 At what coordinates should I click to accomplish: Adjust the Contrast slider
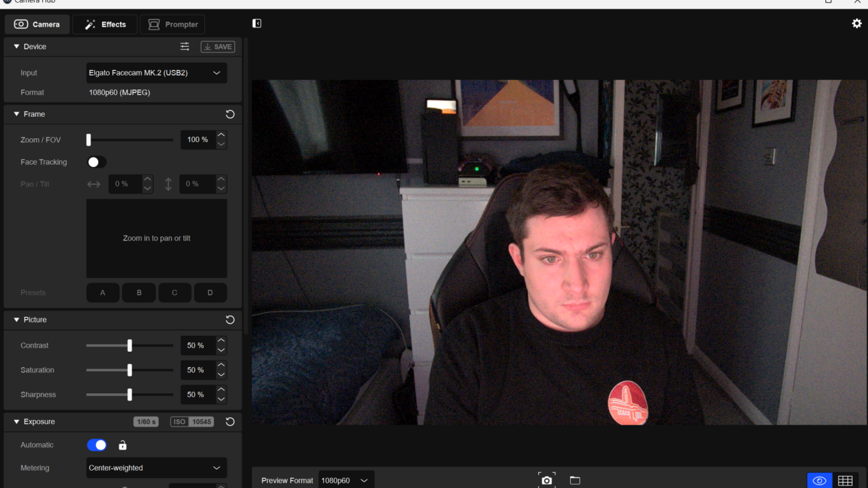[130, 345]
